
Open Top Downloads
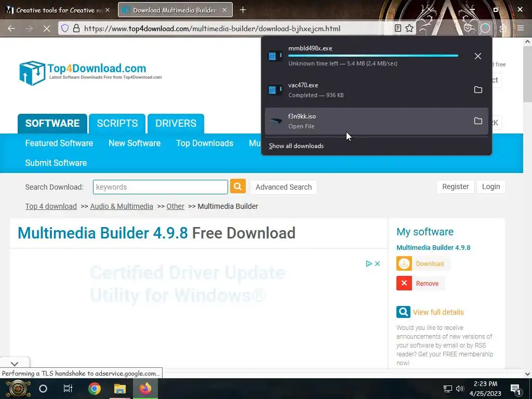[205, 143]
